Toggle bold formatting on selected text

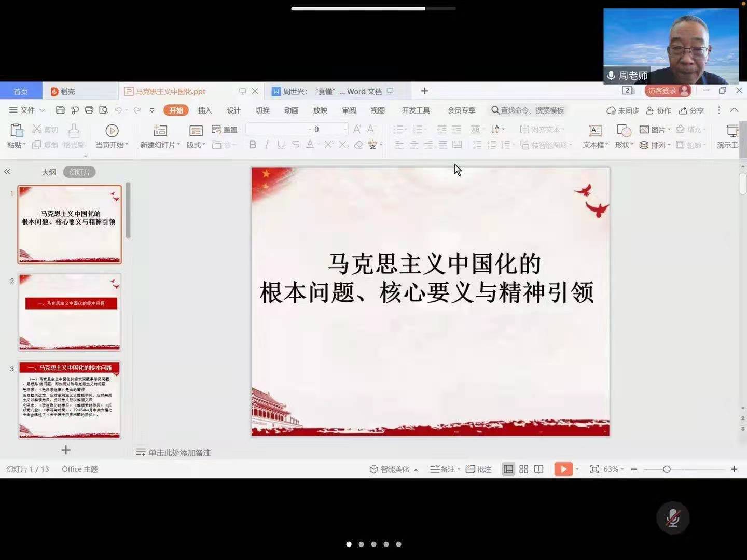coord(252,145)
